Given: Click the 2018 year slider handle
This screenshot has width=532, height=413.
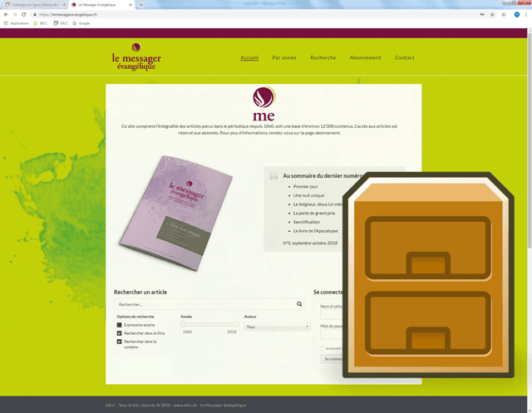Looking at the screenshot, I should coord(236,324).
